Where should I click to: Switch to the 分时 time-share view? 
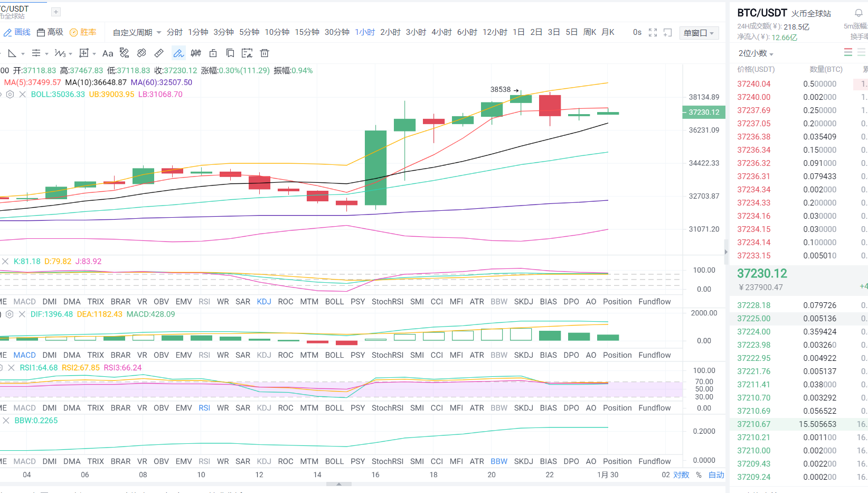pos(175,32)
